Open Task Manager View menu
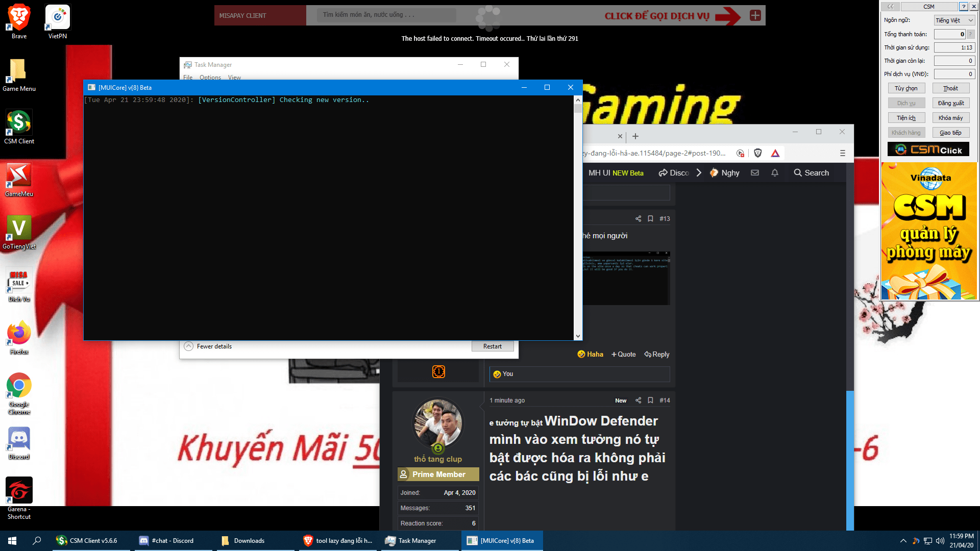The image size is (980, 551). (x=234, y=78)
